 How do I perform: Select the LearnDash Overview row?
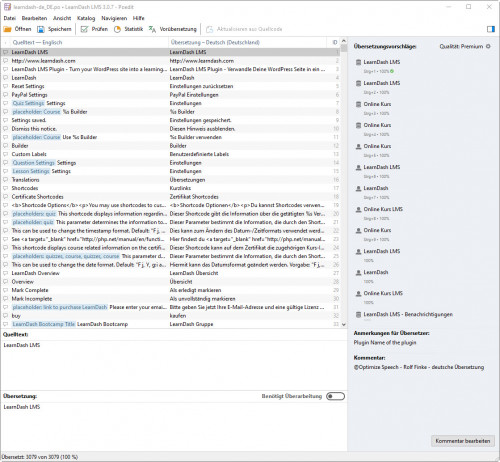click(170, 273)
